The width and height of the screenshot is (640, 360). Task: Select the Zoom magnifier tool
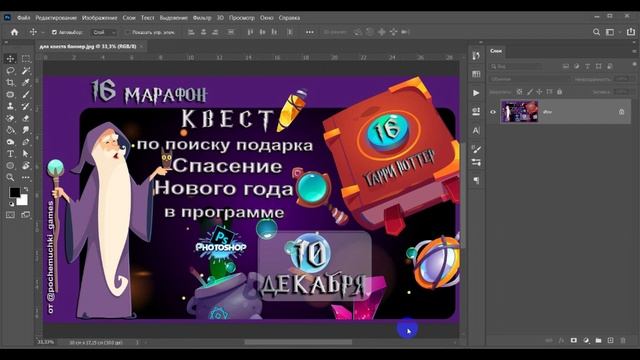point(11,178)
